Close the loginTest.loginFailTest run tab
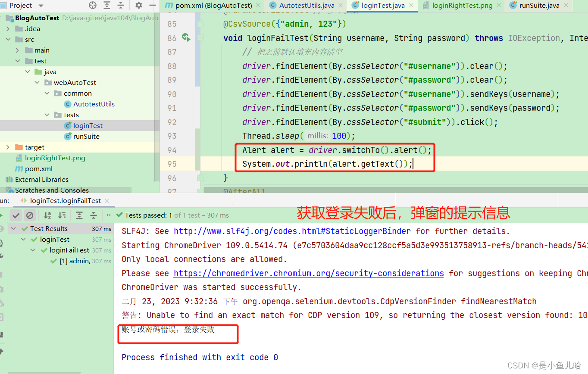This screenshot has height=374, width=588. click(107, 201)
